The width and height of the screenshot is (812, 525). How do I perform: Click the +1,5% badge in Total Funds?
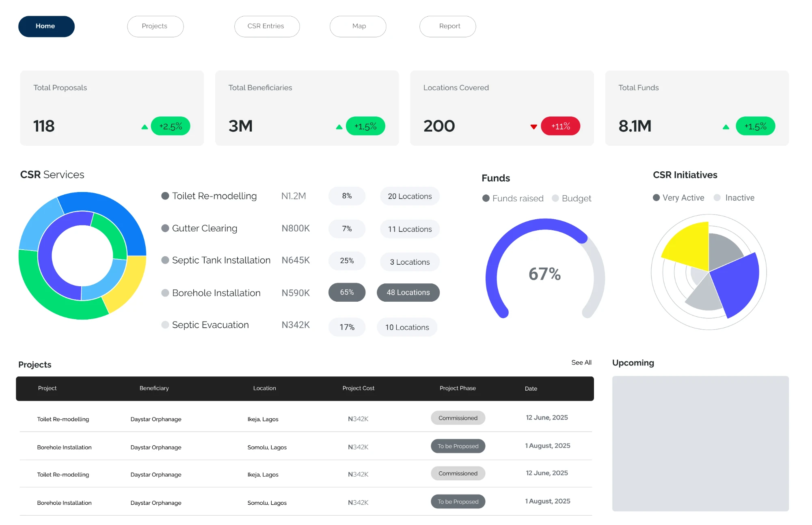755,126
